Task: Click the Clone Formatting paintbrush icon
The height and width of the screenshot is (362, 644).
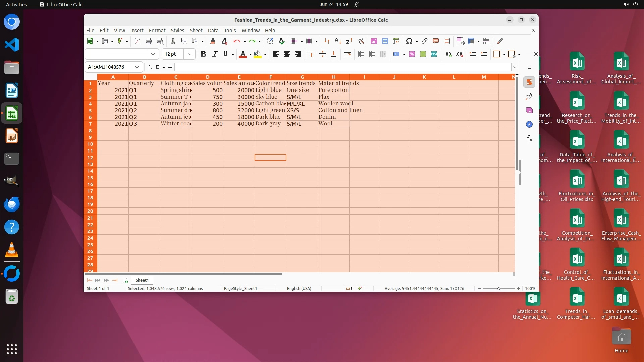Action: [212, 41]
